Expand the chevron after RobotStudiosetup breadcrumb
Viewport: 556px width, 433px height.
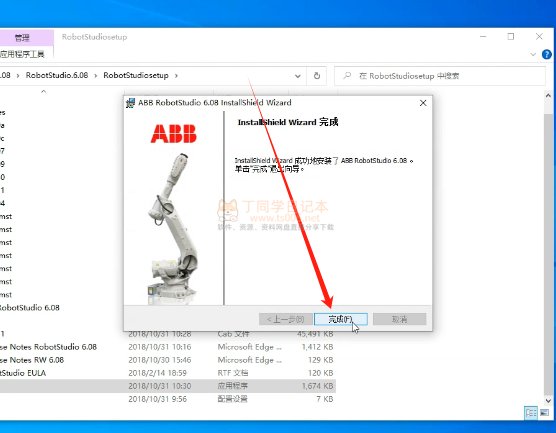pos(176,76)
